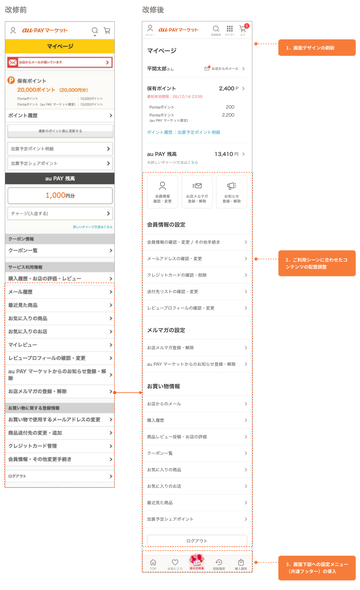Select クレジットカード管理 in old design
This screenshot has width=360, height=590.
click(x=60, y=446)
